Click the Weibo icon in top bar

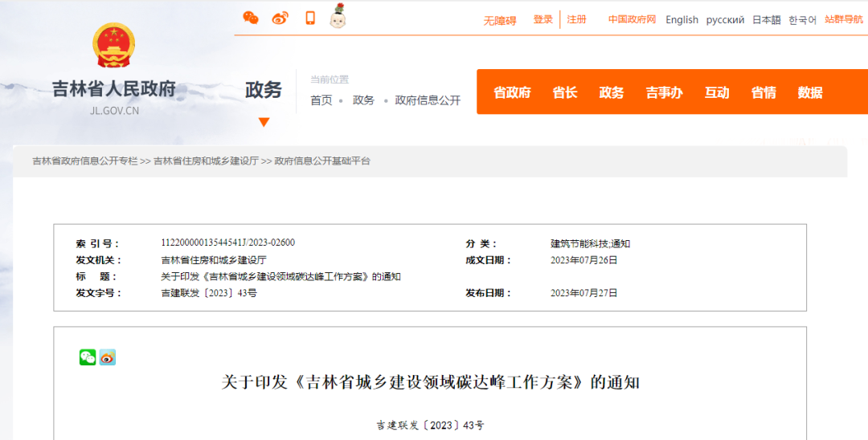point(280,18)
